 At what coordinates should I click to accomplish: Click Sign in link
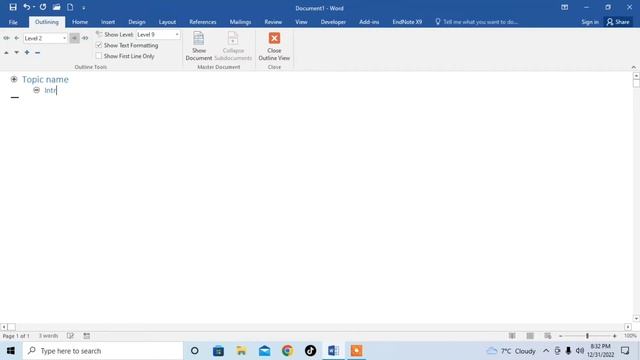(x=590, y=22)
